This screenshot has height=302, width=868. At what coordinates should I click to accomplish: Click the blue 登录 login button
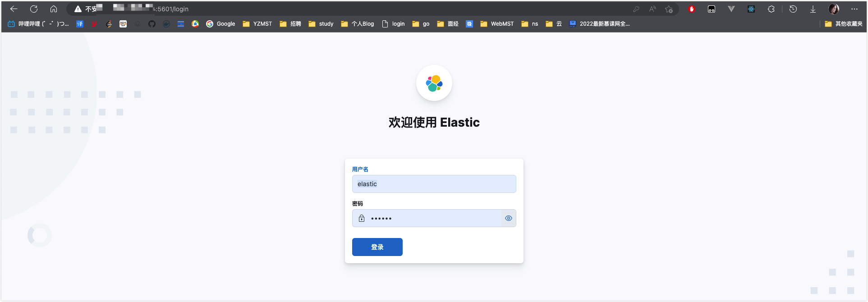pos(377,247)
